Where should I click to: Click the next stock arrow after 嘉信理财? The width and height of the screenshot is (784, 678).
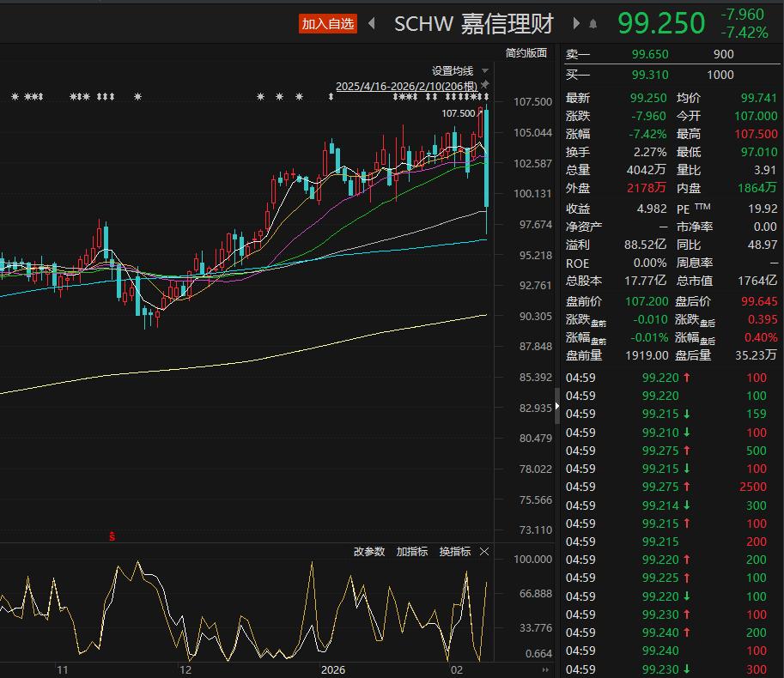(x=576, y=24)
